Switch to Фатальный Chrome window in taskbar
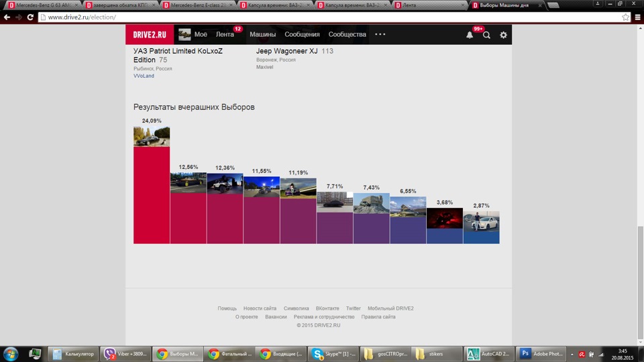This screenshot has width=644, height=362. coord(229,354)
